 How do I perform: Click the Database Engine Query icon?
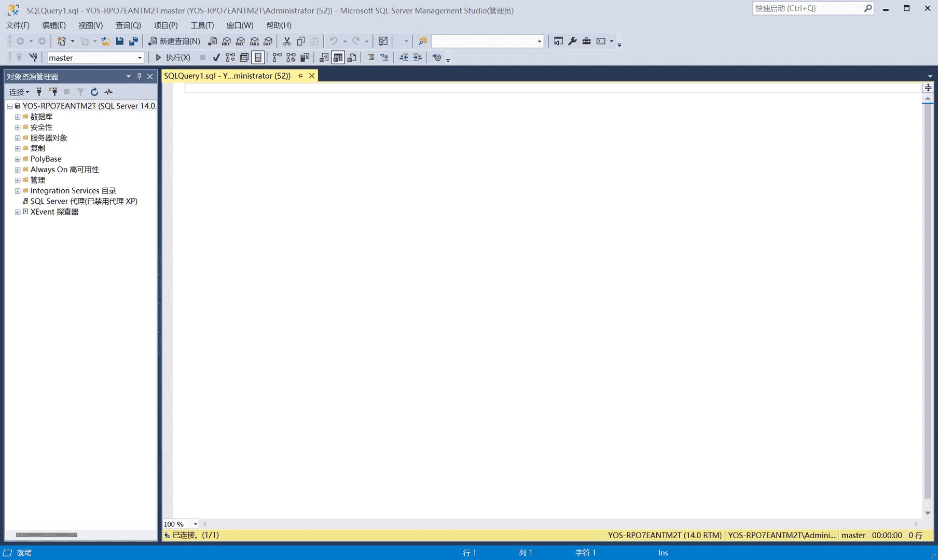click(x=213, y=41)
